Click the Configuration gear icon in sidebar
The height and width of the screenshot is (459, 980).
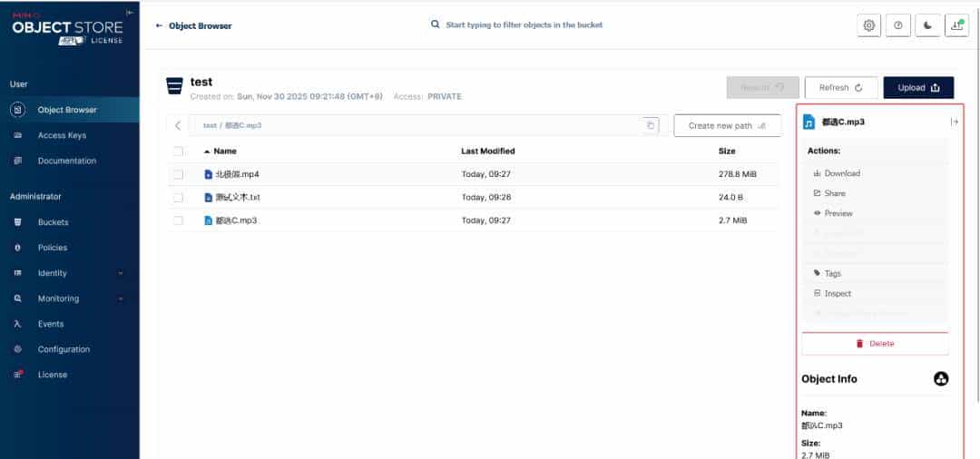point(17,350)
